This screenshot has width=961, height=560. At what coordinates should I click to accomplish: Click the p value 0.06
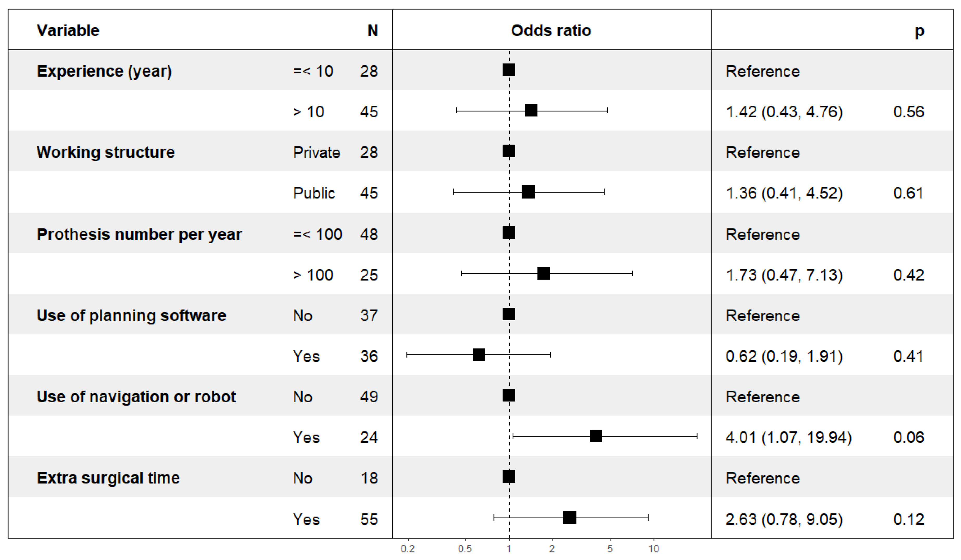(x=908, y=437)
